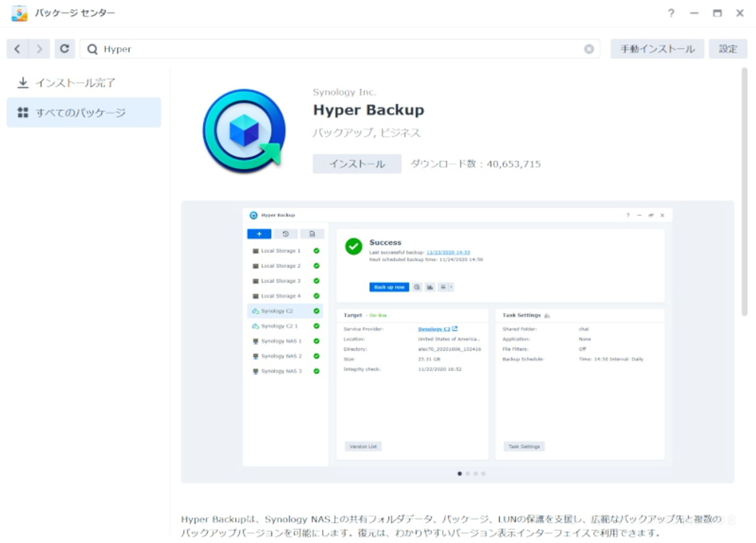Jump to the third screenshot dot

click(476, 474)
